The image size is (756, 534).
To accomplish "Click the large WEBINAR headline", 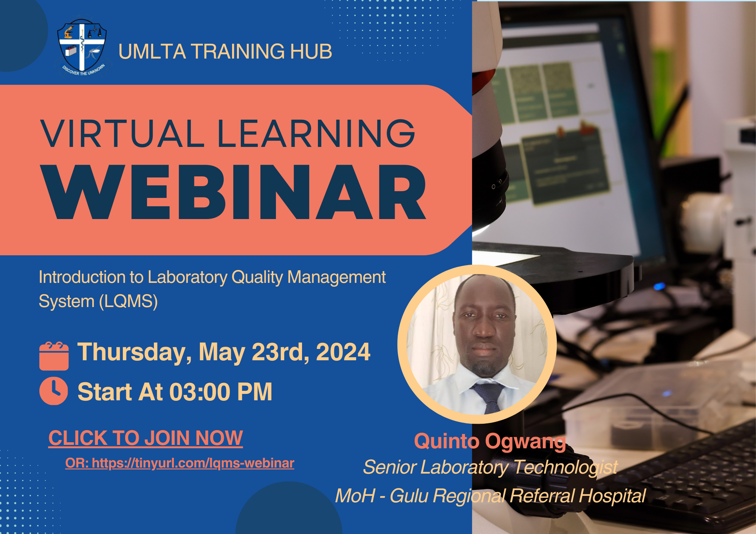I will [234, 192].
